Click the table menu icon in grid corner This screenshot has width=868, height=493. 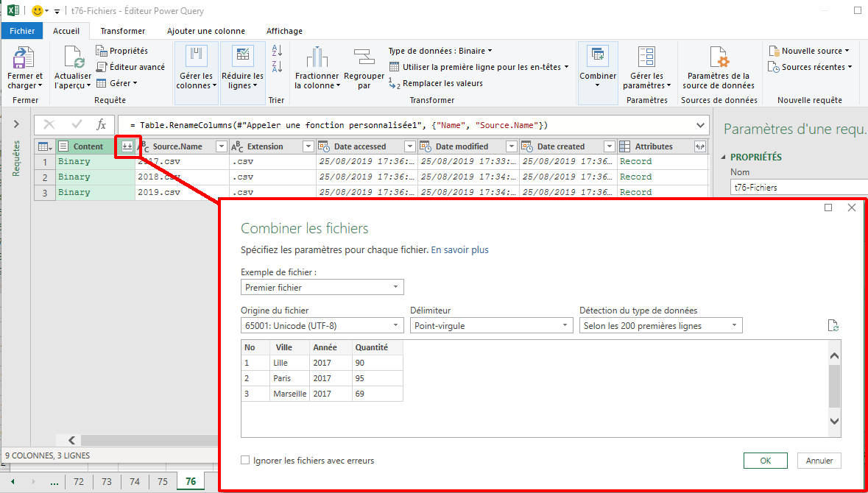(45, 146)
